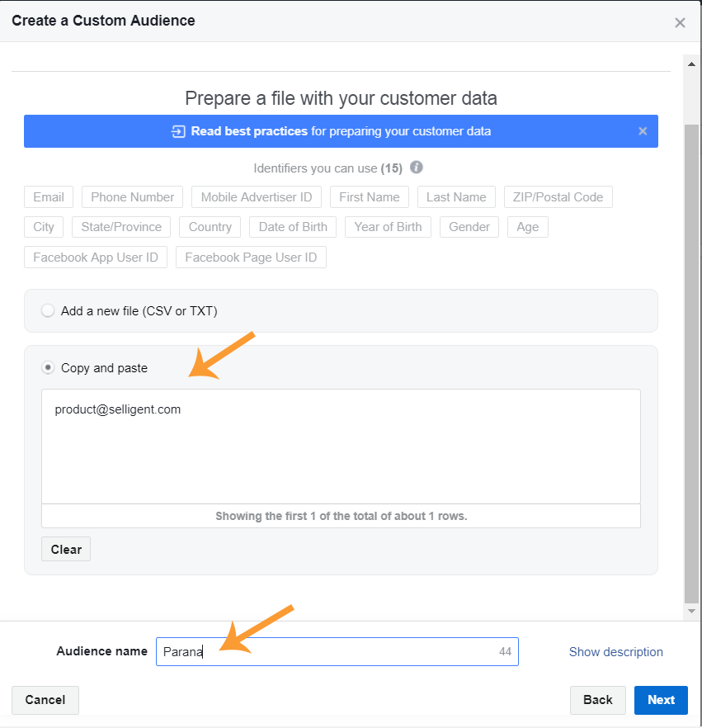
Task: Click the Cancel button
Action: 45,700
